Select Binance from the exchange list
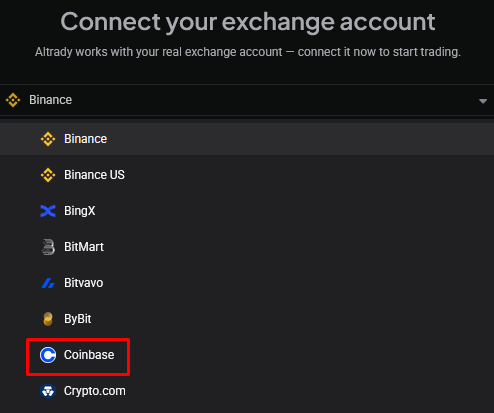Screen dimensions: 494x413 click(247, 139)
